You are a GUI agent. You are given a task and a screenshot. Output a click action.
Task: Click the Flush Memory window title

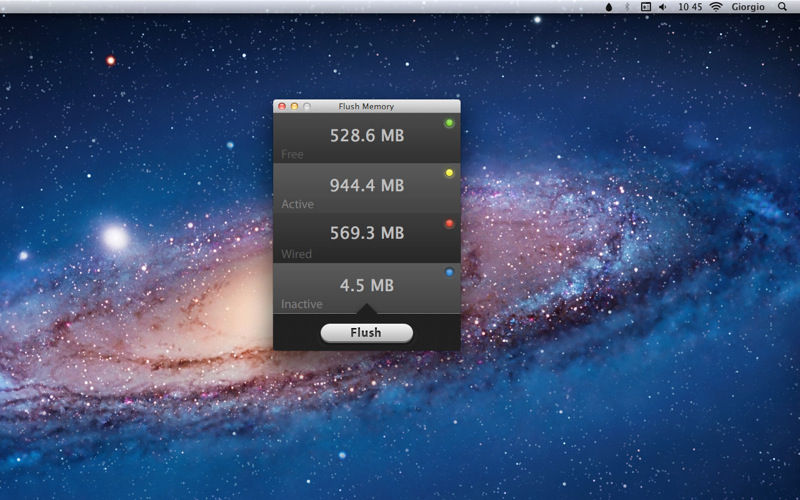click(x=366, y=107)
